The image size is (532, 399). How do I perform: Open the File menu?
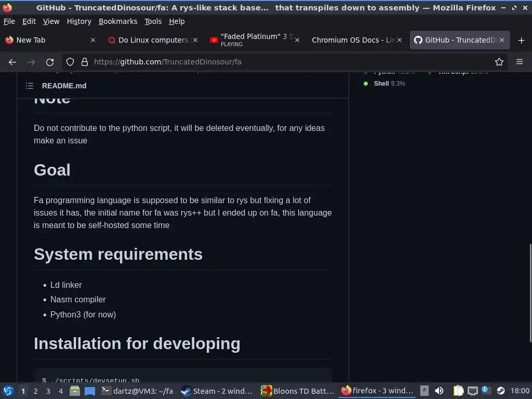point(9,21)
